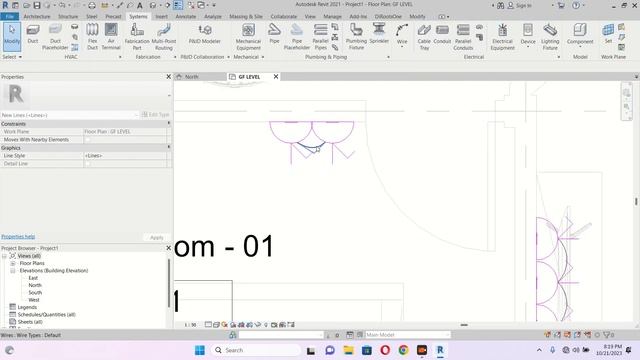Screen dimensions: 640x360
Task: Toggle the Detail Line checkbox
Action: pyautogui.click(x=87, y=164)
